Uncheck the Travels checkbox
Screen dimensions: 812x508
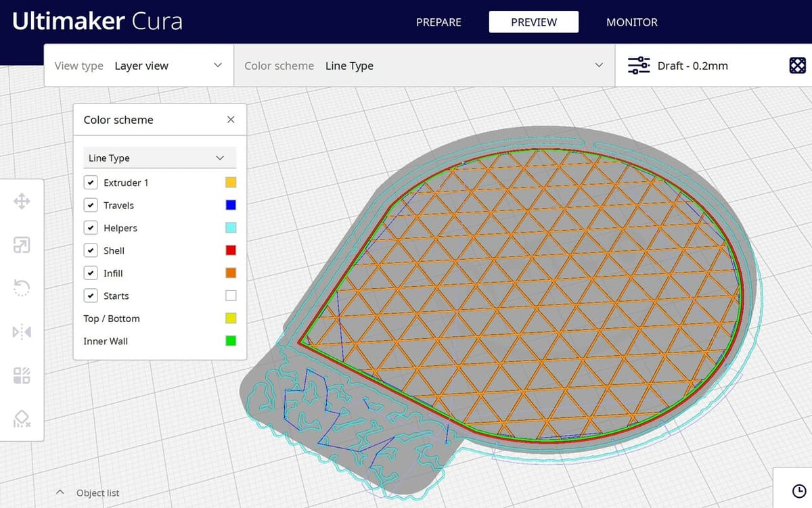click(x=90, y=205)
